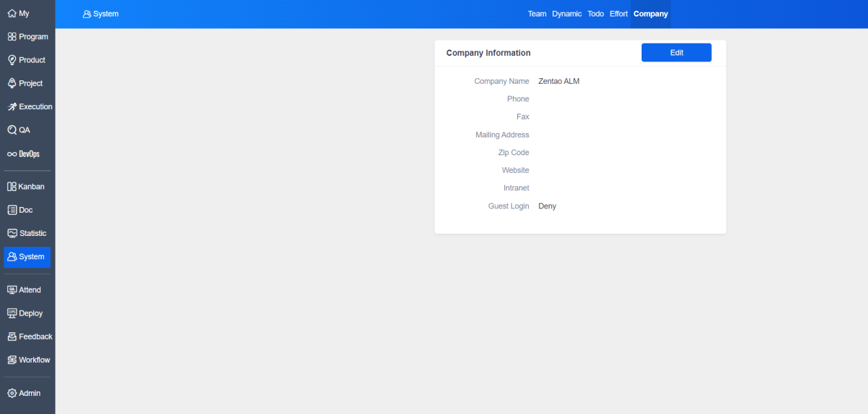Open Admin via gear icon
Image resolution: width=868 pixels, height=414 pixels.
[x=12, y=393]
